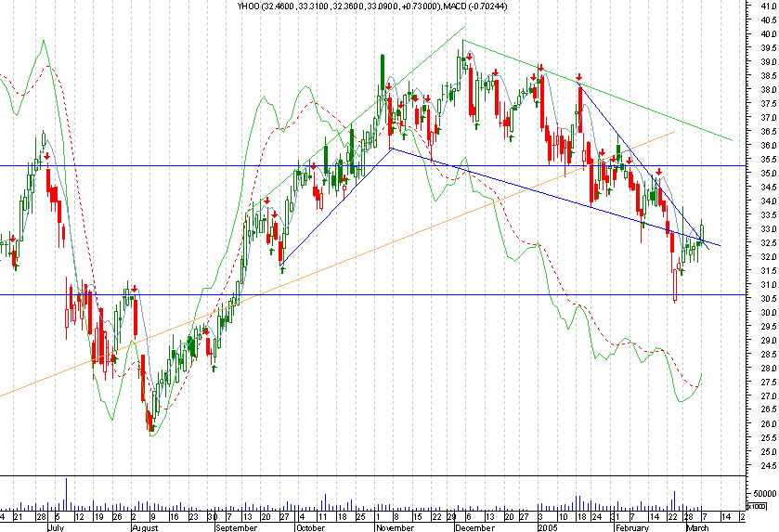The image size is (779, 532).
Task: Select the 35.5 price axis label
Action: pos(768,159)
